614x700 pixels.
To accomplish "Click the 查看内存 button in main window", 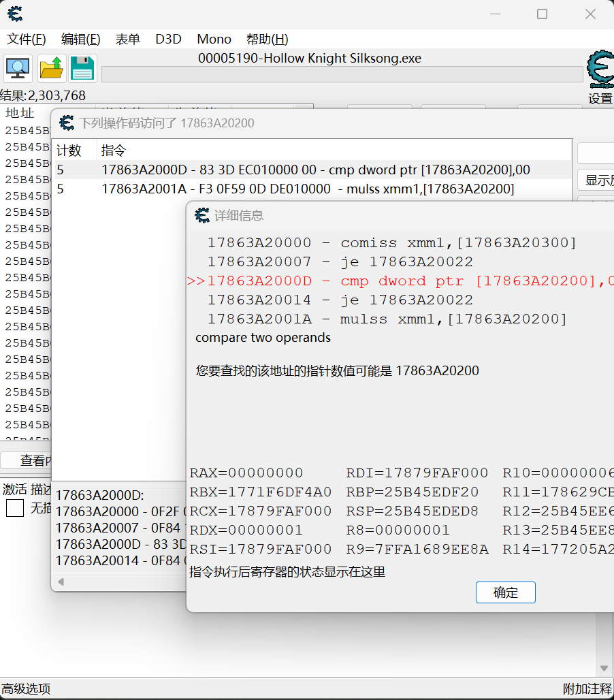I will click(27, 460).
